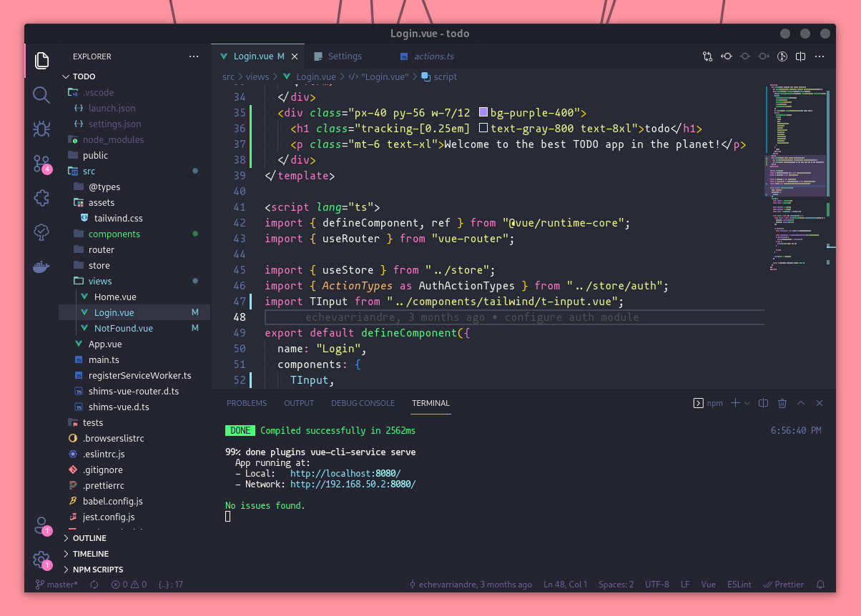Open Run and Debug view

point(41,129)
